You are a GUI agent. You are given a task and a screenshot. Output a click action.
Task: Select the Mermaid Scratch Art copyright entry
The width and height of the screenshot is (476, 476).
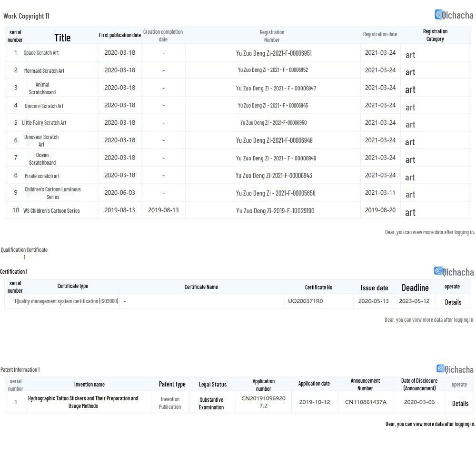coord(44,70)
